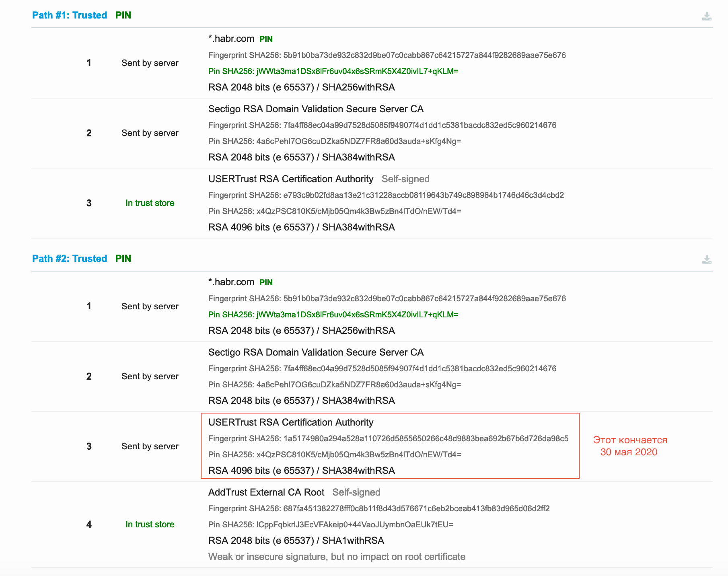Click 'In trust store' in AddTrust External CA row
The image size is (728, 576).
(150, 525)
